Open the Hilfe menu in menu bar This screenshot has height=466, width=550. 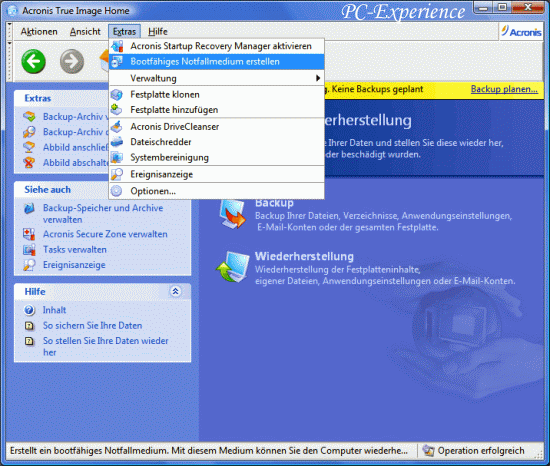point(157,32)
